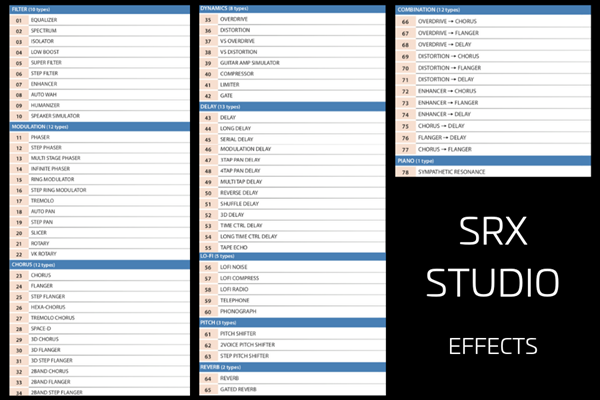Select LOW BOOST effect
Screen dimensions: 600x400
[99, 52]
